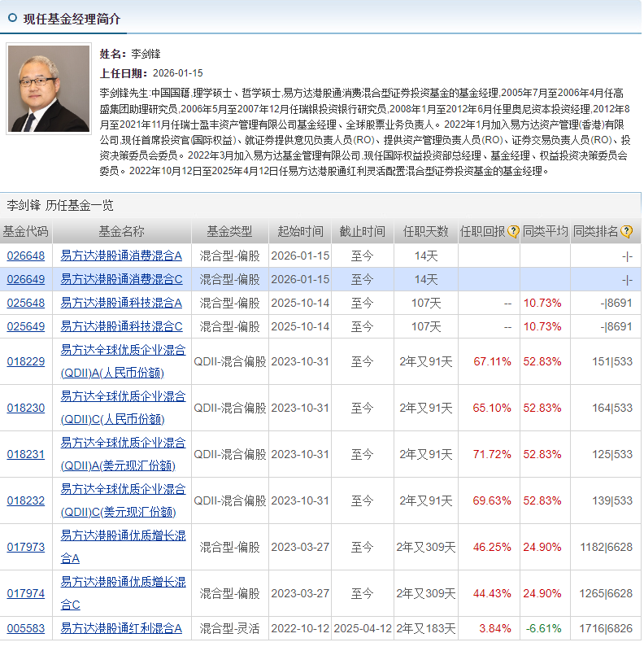Click the end date 2025-04-12
This screenshot has height=651, width=644.
click(363, 628)
